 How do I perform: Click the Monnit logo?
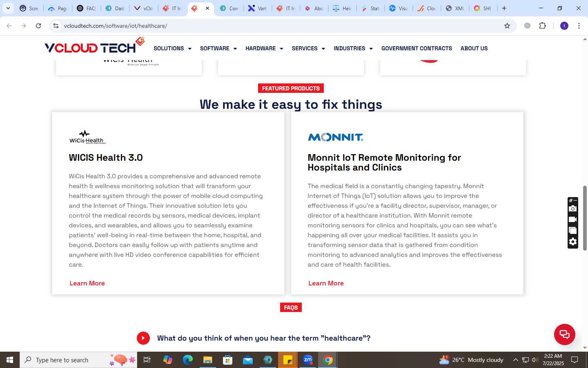pos(335,137)
